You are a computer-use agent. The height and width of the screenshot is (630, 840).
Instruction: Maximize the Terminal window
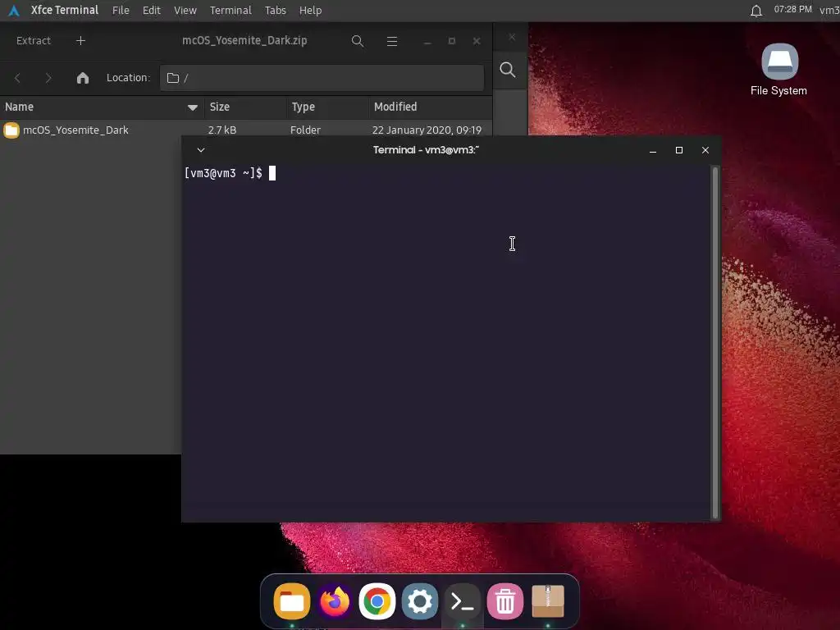click(678, 151)
